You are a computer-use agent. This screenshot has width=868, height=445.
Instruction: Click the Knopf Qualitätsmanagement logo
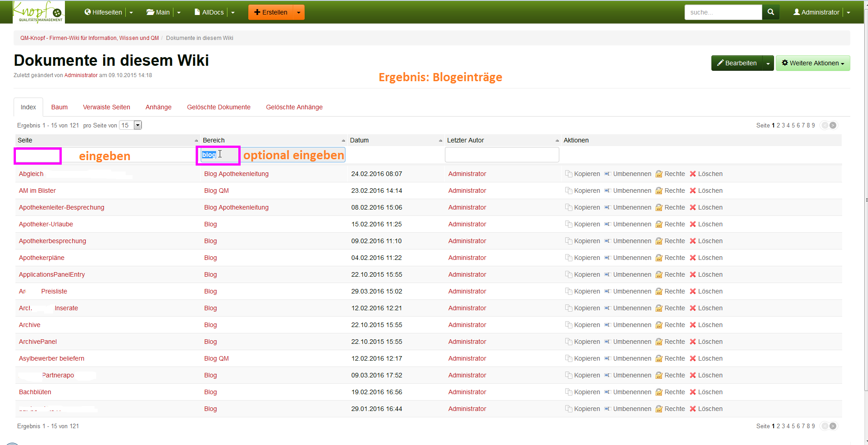[x=39, y=12]
